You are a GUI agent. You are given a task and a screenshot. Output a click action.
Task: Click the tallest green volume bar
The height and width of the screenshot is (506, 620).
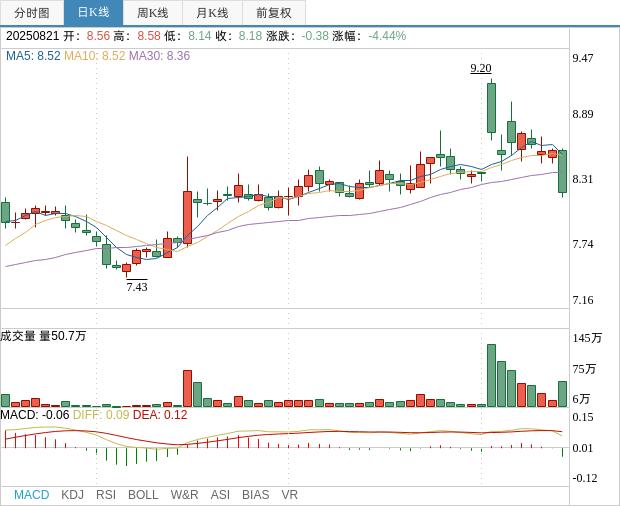tap(491, 376)
